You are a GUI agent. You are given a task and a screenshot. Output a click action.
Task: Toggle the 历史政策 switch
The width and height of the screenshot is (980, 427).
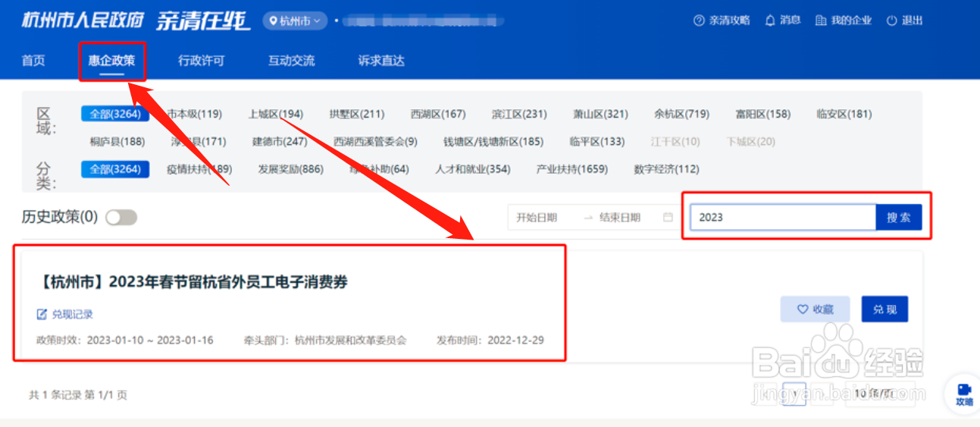click(121, 218)
